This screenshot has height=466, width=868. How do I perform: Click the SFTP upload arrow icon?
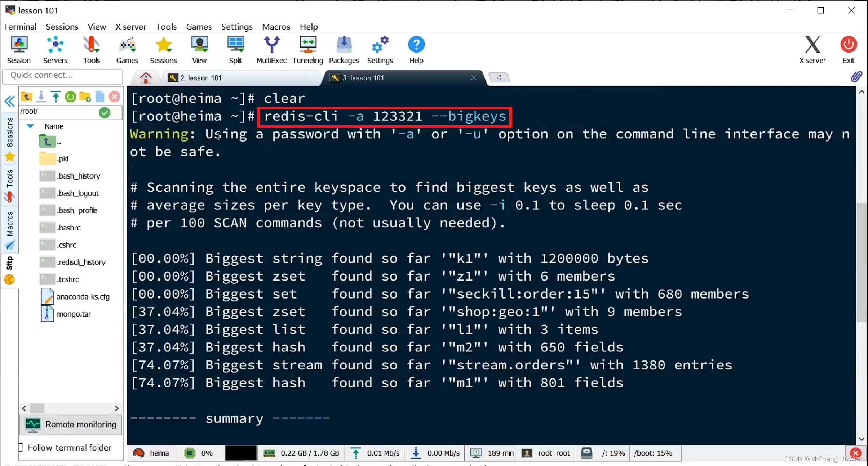pyautogui.click(x=56, y=97)
